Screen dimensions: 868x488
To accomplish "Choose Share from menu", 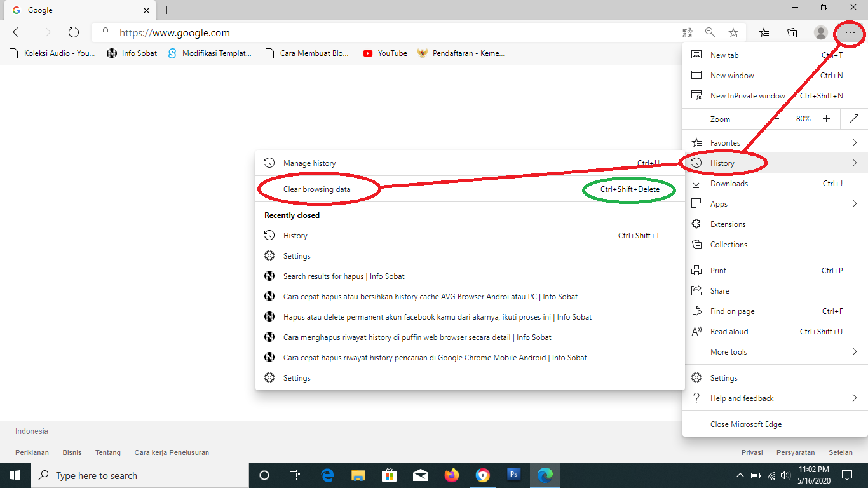I will pos(775,291).
